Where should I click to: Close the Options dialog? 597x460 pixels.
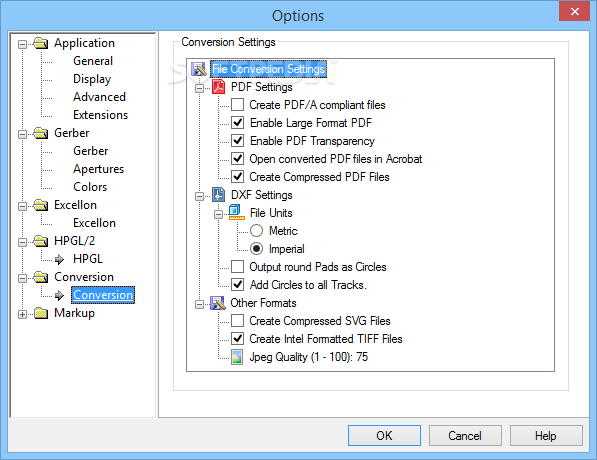coord(574,11)
